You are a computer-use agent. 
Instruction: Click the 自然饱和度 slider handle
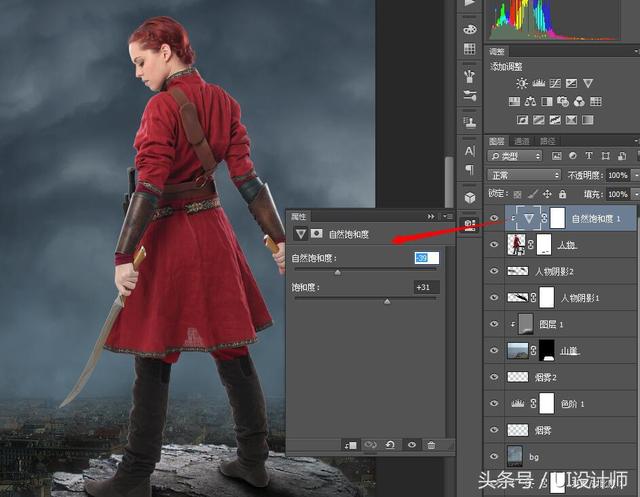(338, 272)
